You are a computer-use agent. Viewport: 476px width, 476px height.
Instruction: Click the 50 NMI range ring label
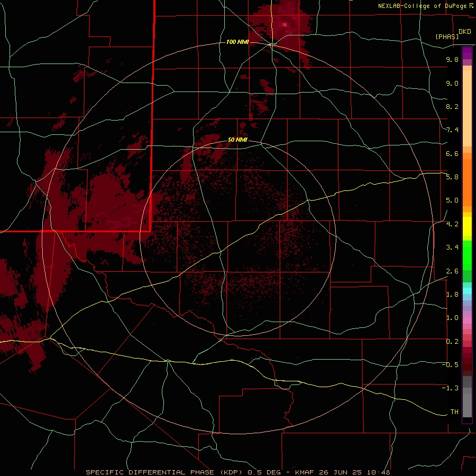(x=237, y=140)
